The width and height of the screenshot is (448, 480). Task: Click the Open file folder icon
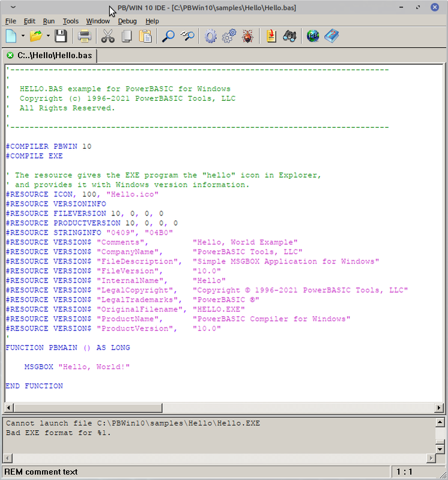(x=36, y=36)
